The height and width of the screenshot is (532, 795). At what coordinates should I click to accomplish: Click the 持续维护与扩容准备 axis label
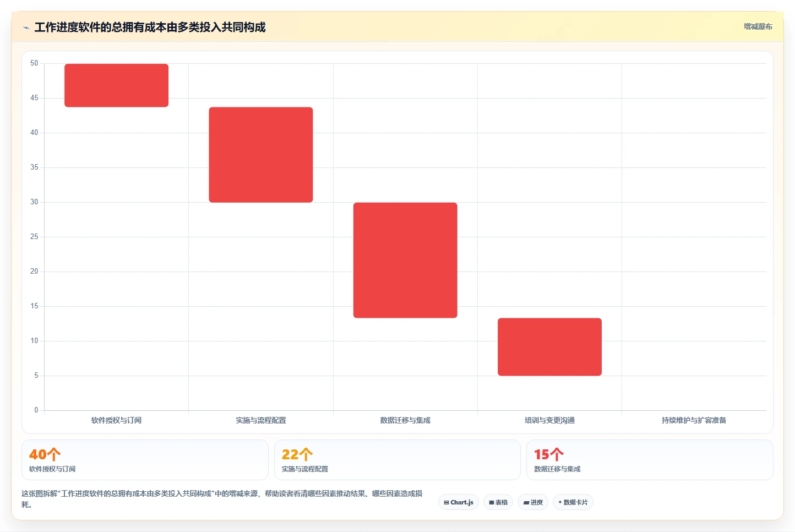coord(694,420)
